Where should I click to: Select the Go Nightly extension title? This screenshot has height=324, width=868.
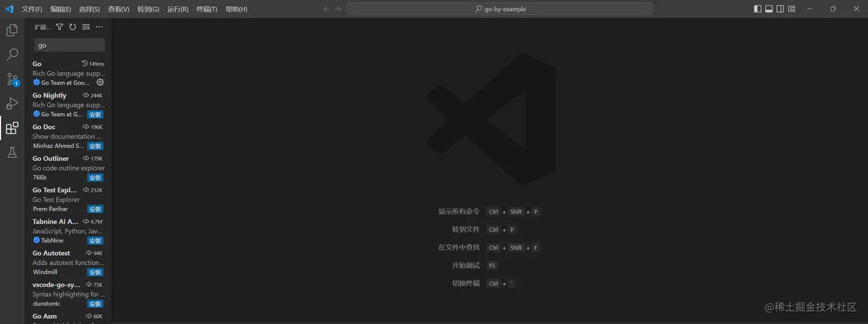(x=49, y=95)
